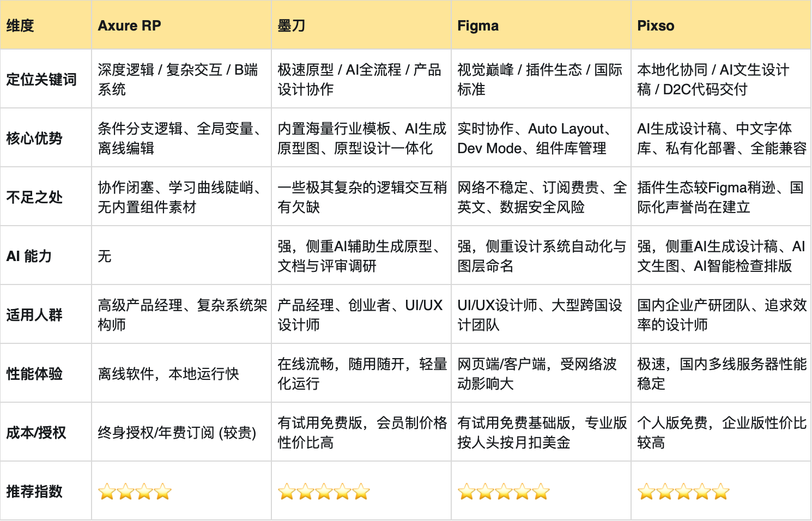Click the 不足之处 row label
812x521 pixels.
tap(46, 197)
